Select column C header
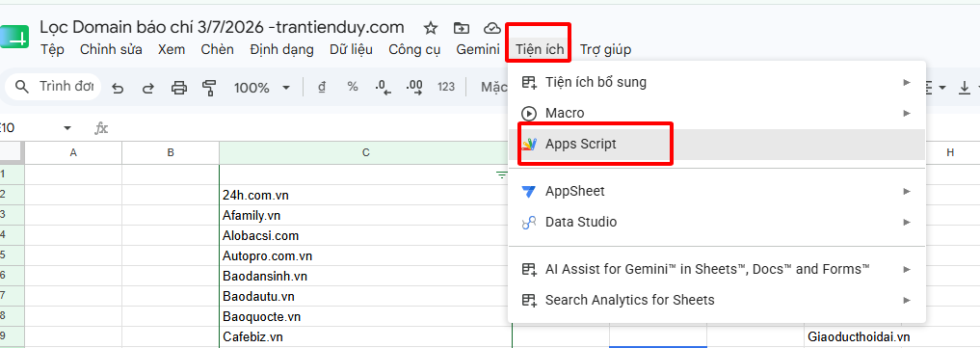980x348 pixels. pyautogui.click(x=365, y=152)
